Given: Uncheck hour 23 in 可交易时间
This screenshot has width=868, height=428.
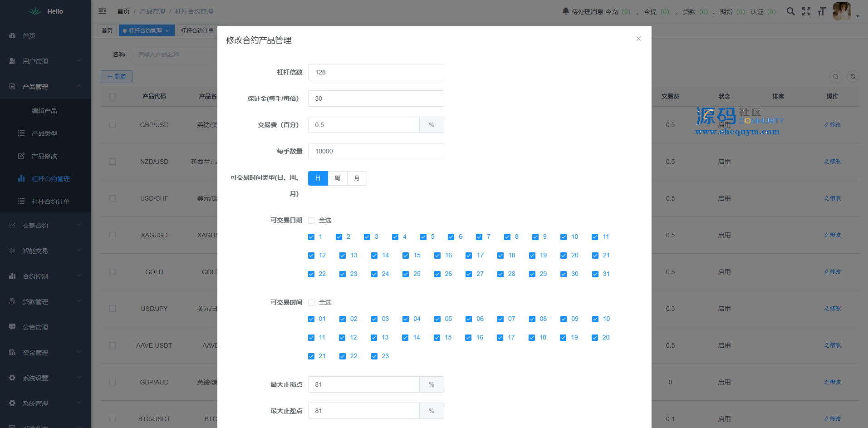Looking at the screenshot, I should [x=374, y=356].
